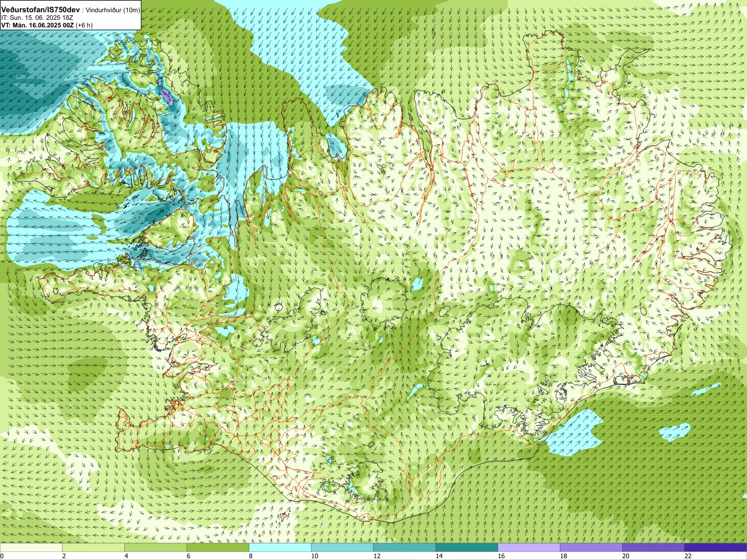This screenshot has width=747, height=560.
Task: Click the pale yellow 0–2 legend swatch
Action: tap(31, 548)
